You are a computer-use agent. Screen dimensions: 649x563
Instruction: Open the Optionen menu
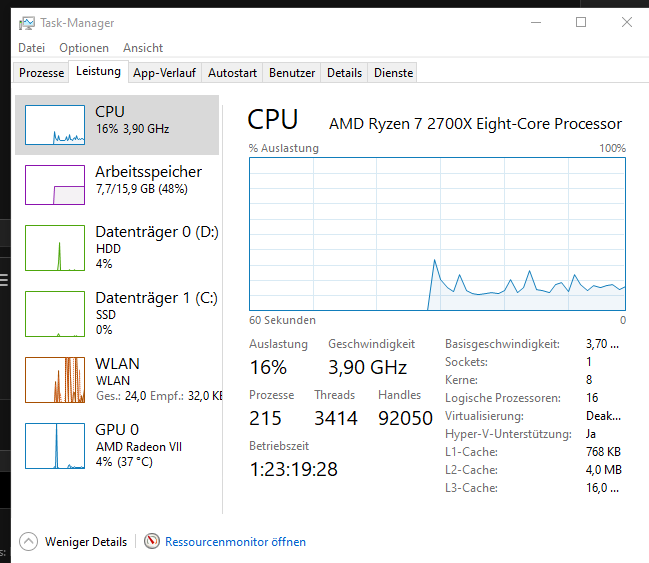coord(84,48)
